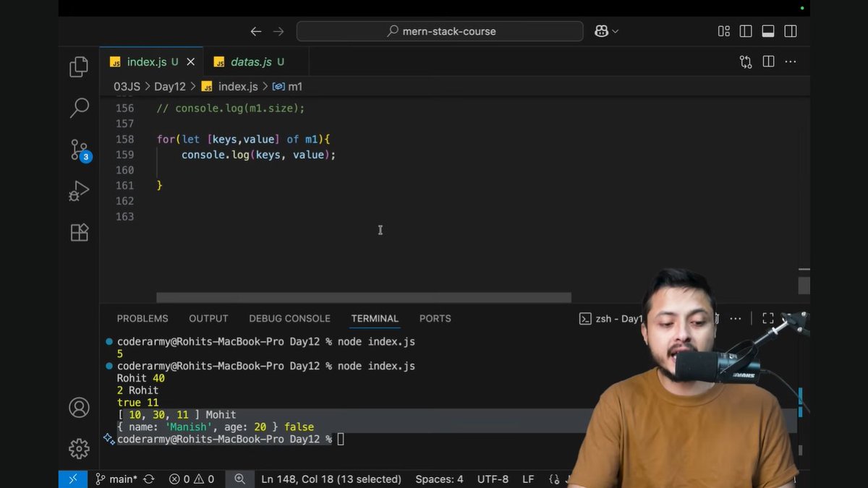This screenshot has width=868, height=488.
Task: Select Day12 in the breadcrumb
Action: tap(170, 87)
